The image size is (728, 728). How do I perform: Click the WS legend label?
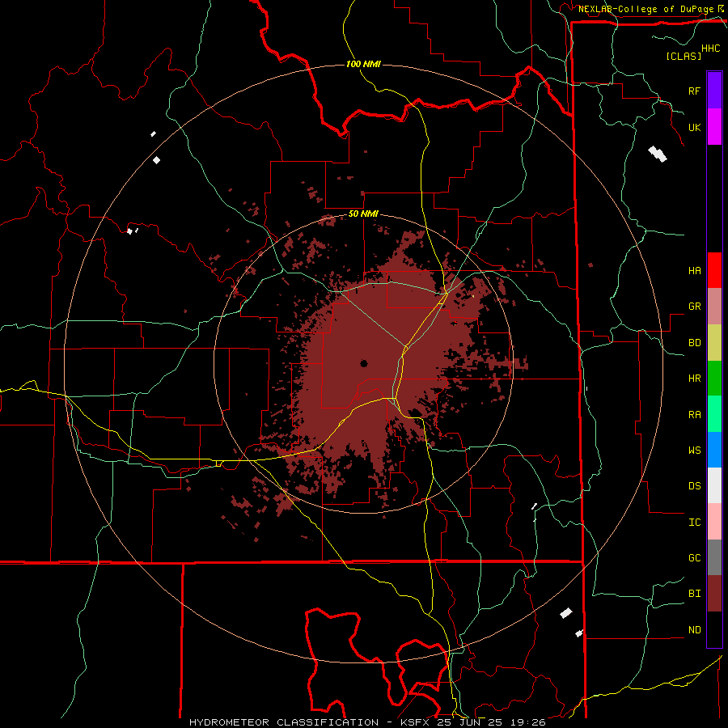click(694, 451)
